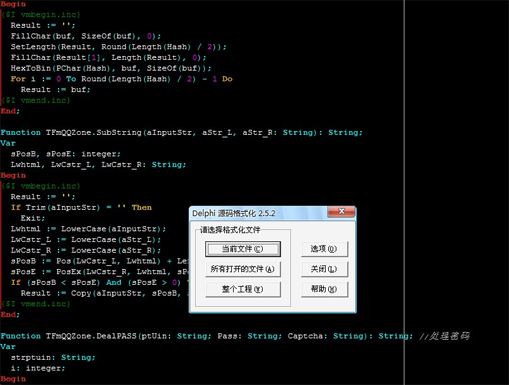Open 选项 (O) options in the dialog
Viewport: 509px width, 385px height.
pyautogui.click(x=324, y=249)
